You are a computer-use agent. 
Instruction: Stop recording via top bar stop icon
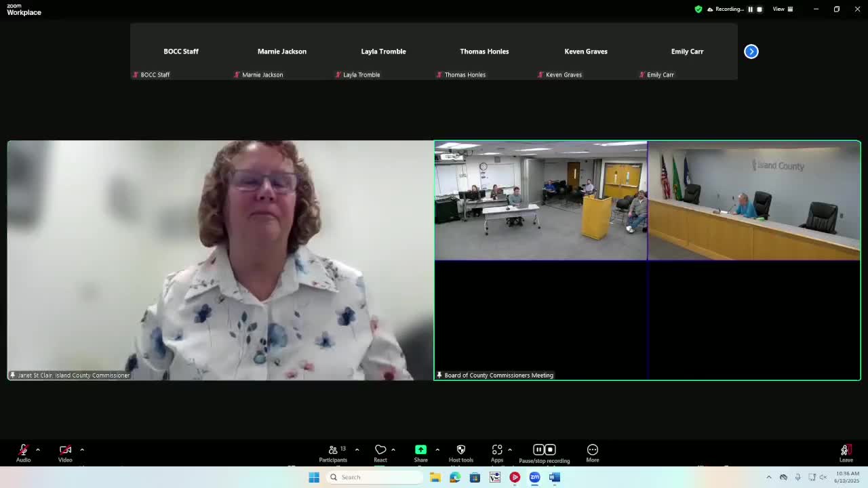[x=759, y=9]
